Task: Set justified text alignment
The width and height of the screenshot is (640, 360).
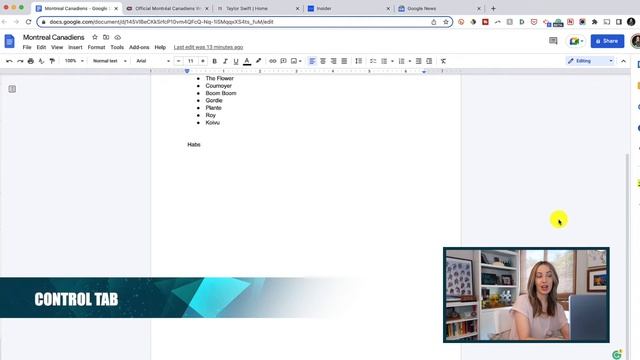Action: (344, 61)
